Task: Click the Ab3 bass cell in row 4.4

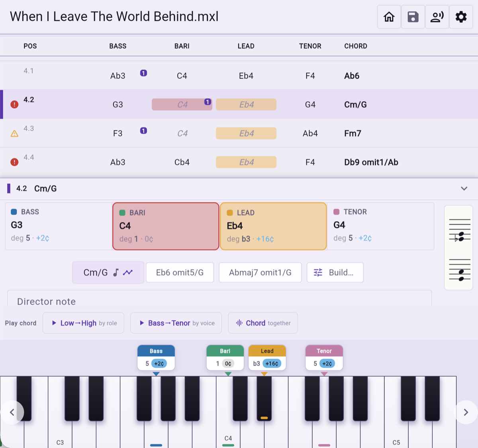Action: pyautogui.click(x=118, y=162)
